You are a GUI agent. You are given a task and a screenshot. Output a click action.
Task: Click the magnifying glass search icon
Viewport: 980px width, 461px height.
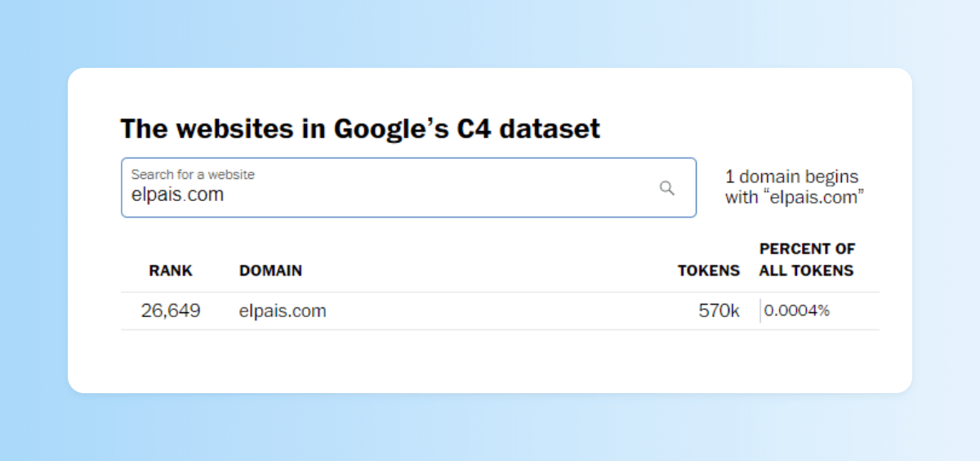coord(667,188)
